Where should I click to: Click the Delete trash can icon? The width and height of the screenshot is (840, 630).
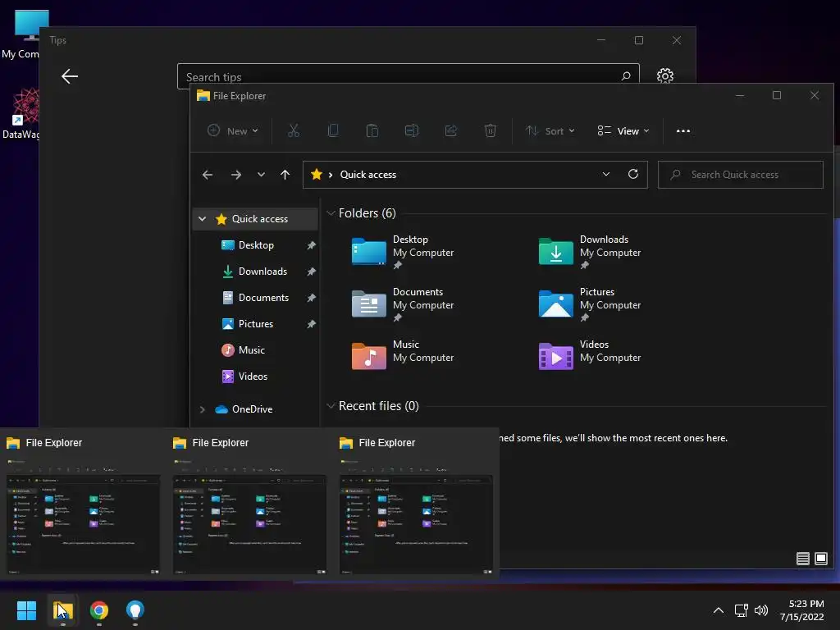click(x=491, y=130)
